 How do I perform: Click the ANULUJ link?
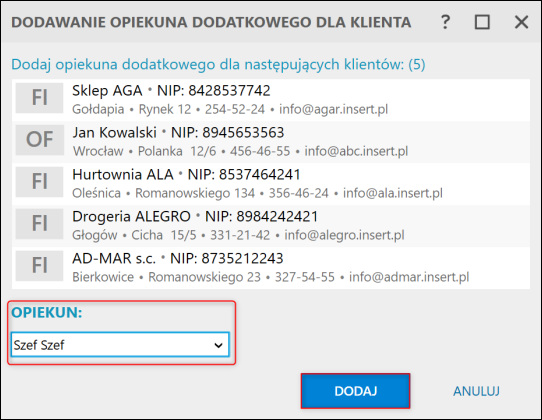point(476,391)
